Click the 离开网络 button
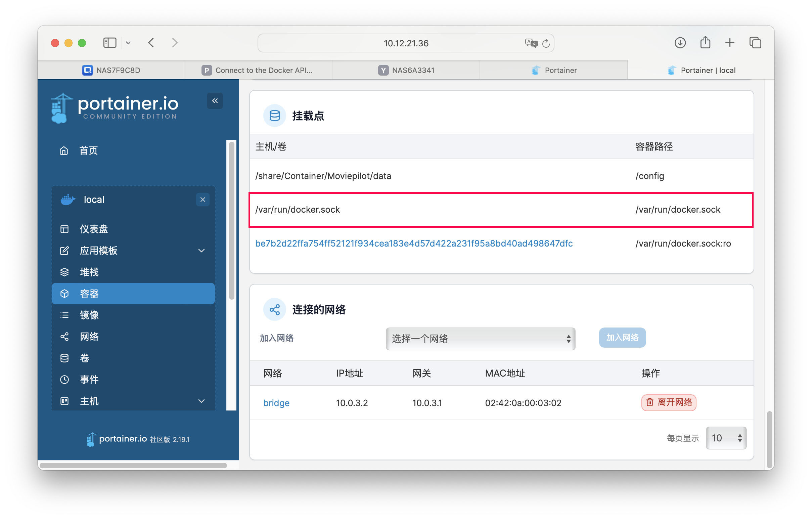Image resolution: width=812 pixels, height=520 pixels. 668,402
